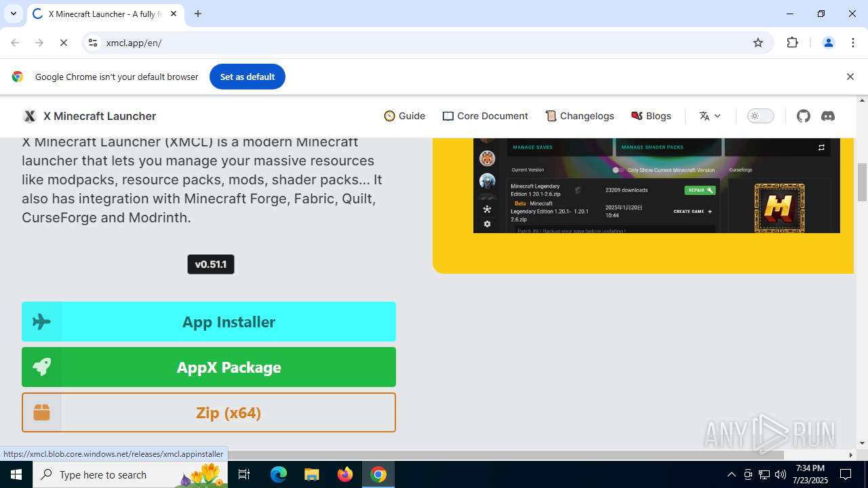Image resolution: width=868 pixels, height=488 pixels.
Task: Toggle the dark mode appearance switch
Action: tap(760, 116)
